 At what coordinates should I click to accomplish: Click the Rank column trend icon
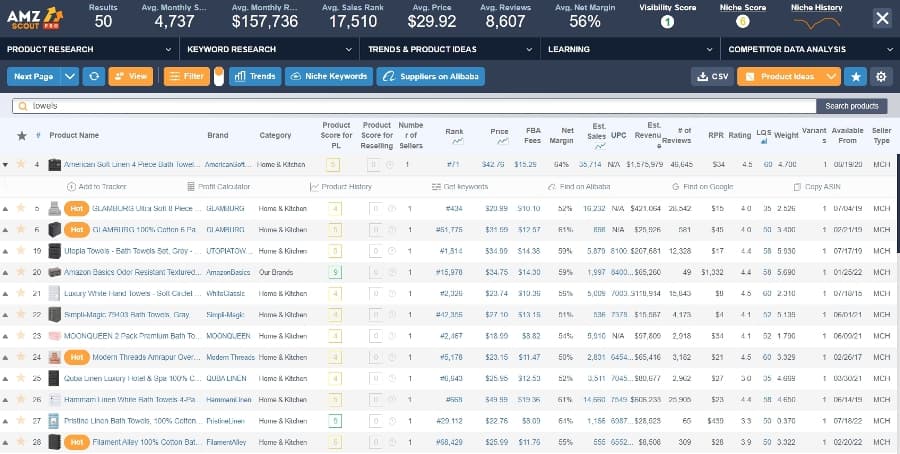(x=457, y=141)
